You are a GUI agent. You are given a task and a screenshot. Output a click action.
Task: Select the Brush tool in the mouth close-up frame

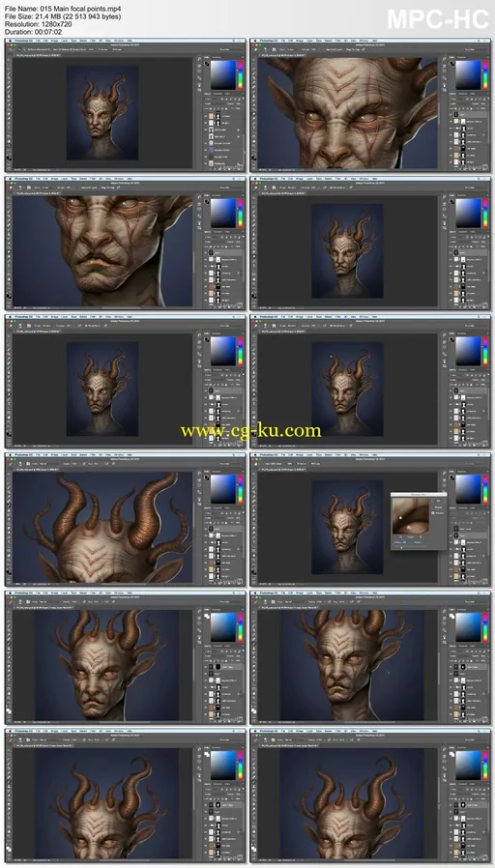coord(9,230)
